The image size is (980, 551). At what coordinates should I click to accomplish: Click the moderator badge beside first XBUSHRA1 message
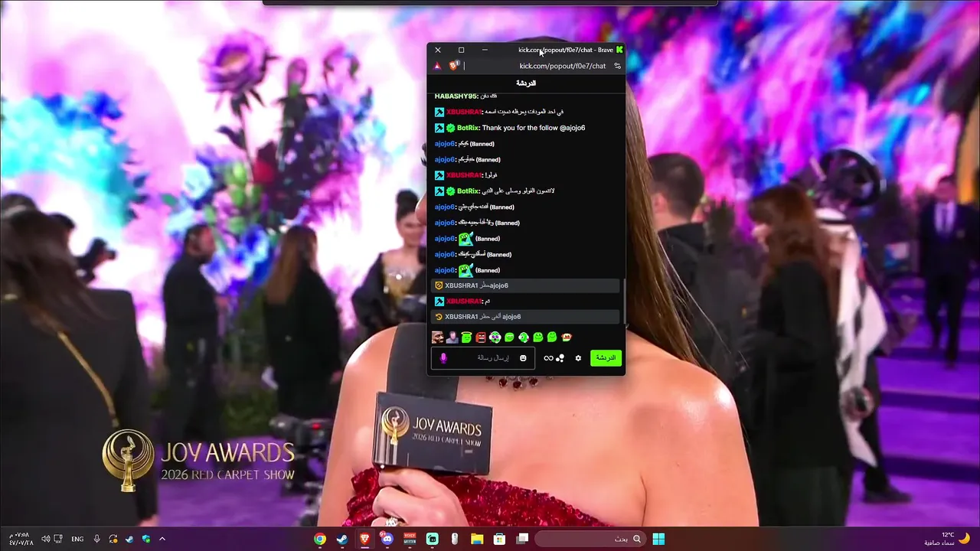click(x=439, y=112)
